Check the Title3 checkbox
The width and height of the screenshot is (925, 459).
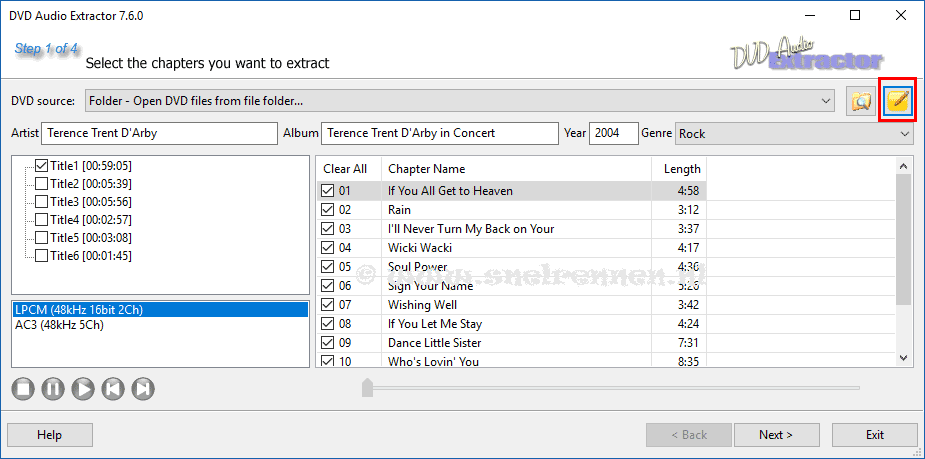(x=42, y=202)
